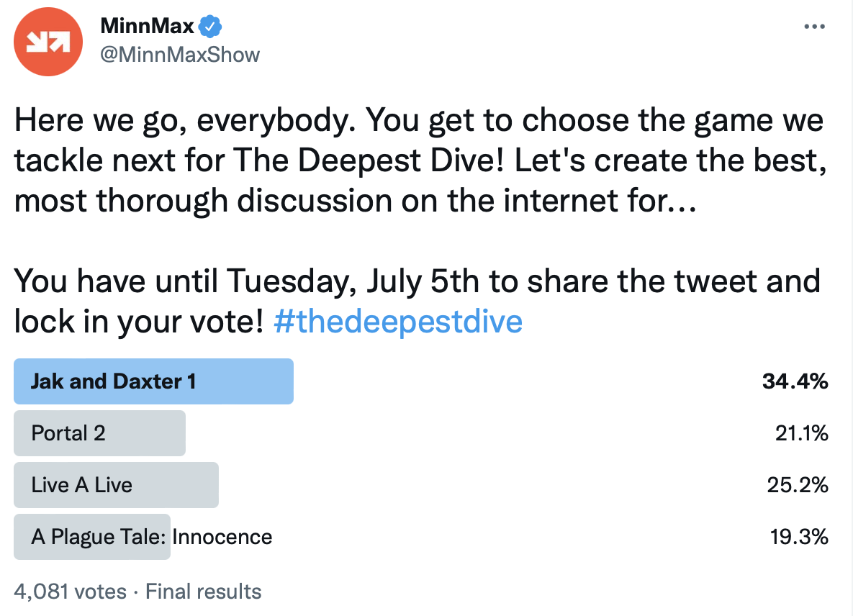Click the 34.4% result percentage
The image size is (853, 616).
point(795,381)
